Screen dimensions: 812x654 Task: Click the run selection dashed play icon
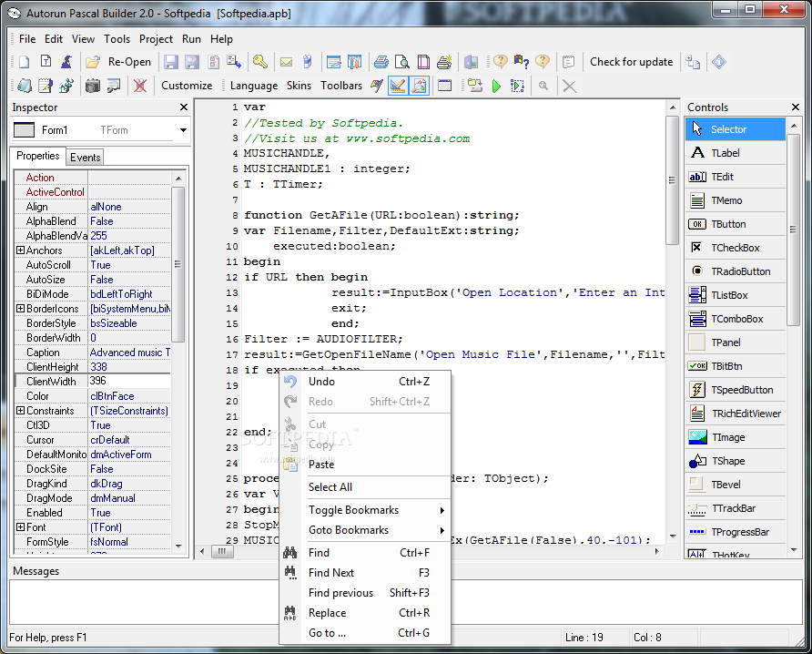coord(517,86)
